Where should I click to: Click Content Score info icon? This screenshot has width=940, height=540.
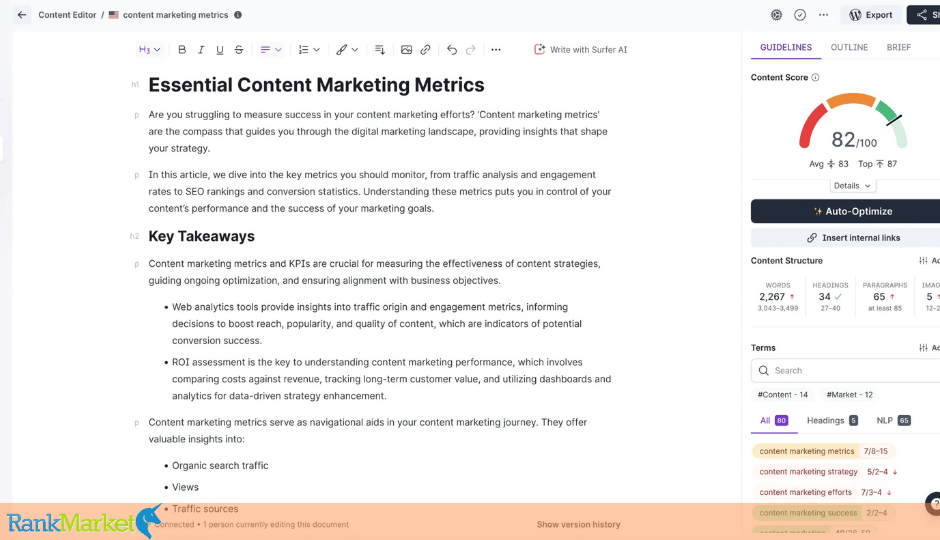815,77
